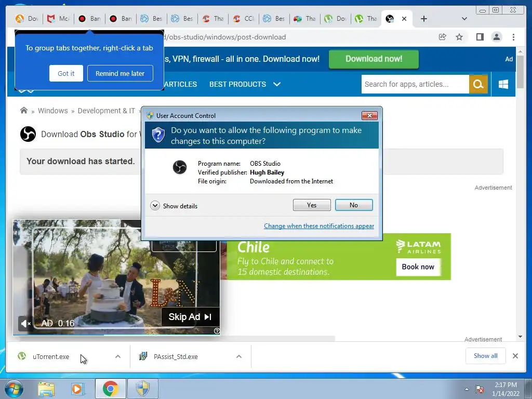532x399 pixels.
Task: Switch to the first Ban tab
Action: (x=89, y=19)
